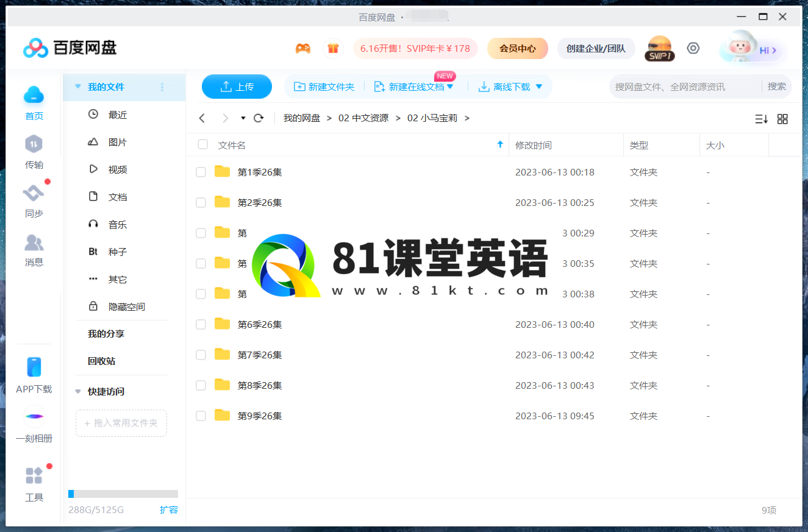This screenshot has width=808, height=532.
Task: Click the game controller icon in header
Action: click(x=303, y=49)
